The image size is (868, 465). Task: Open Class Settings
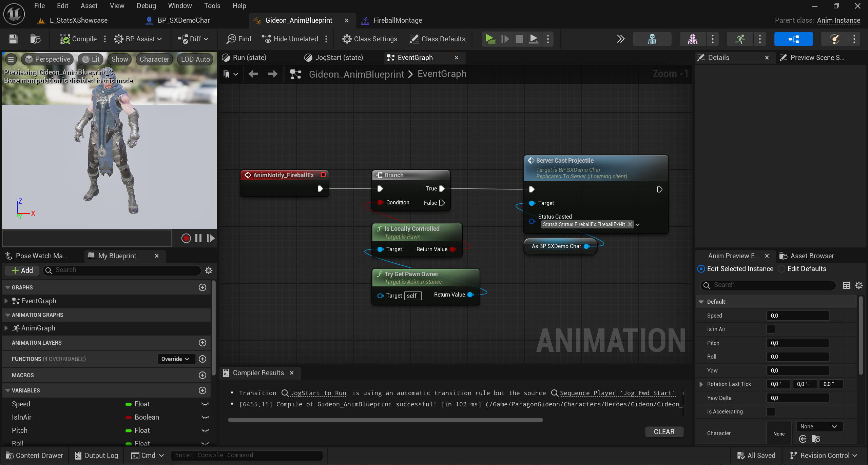370,39
